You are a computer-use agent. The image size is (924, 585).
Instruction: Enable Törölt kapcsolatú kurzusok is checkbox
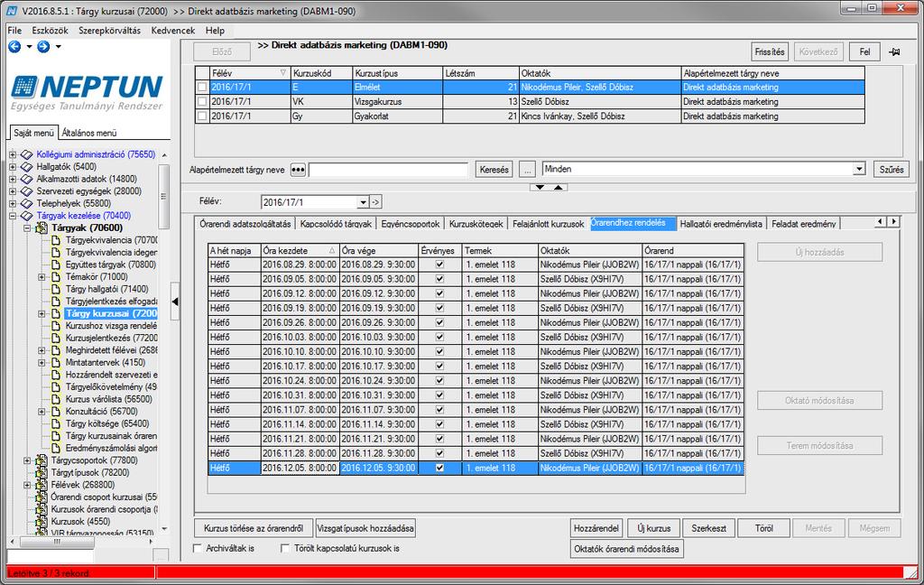coord(285,549)
